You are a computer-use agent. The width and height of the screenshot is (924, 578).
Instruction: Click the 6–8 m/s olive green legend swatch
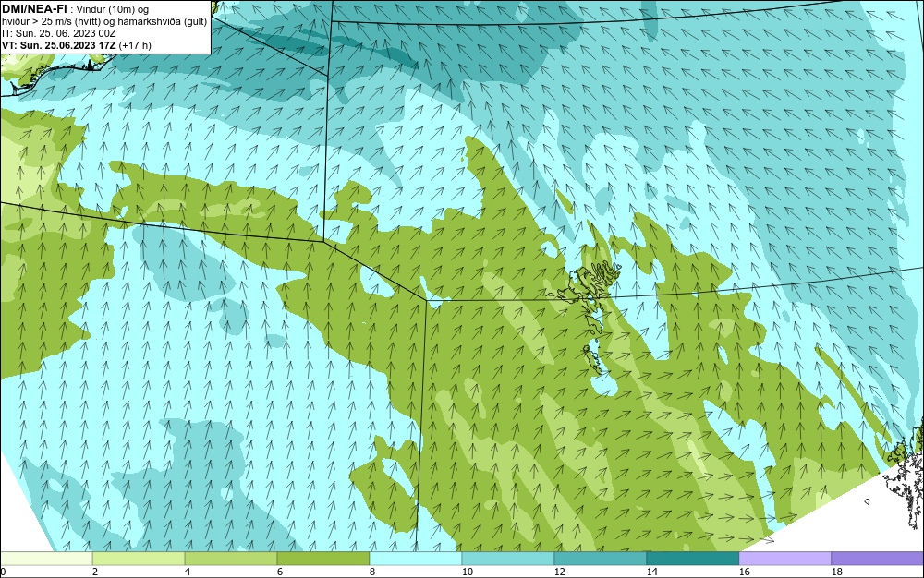coord(323,558)
